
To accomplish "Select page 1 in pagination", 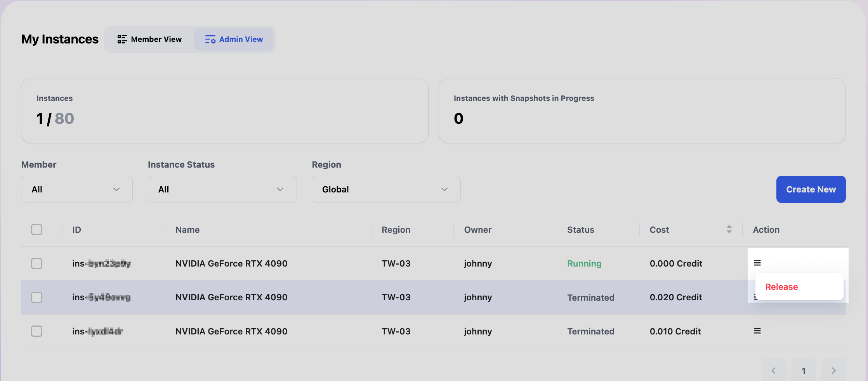I will pyautogui.click(x=804, y=371).
